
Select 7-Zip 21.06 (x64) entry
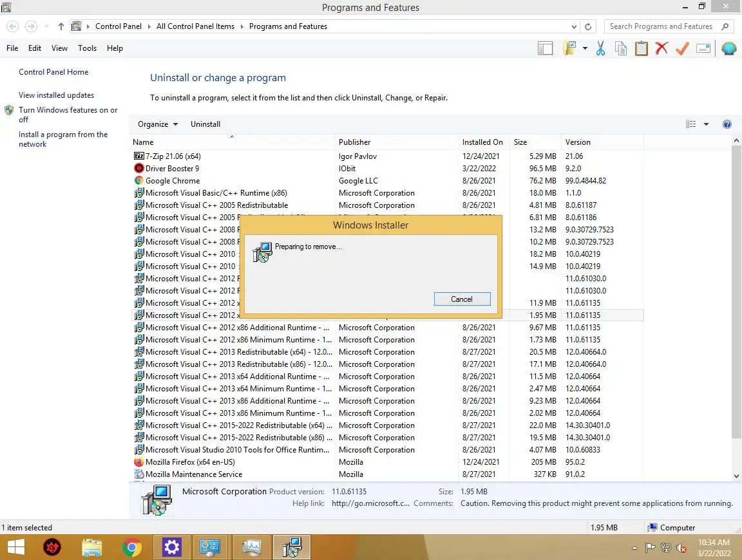click(386, 156)
